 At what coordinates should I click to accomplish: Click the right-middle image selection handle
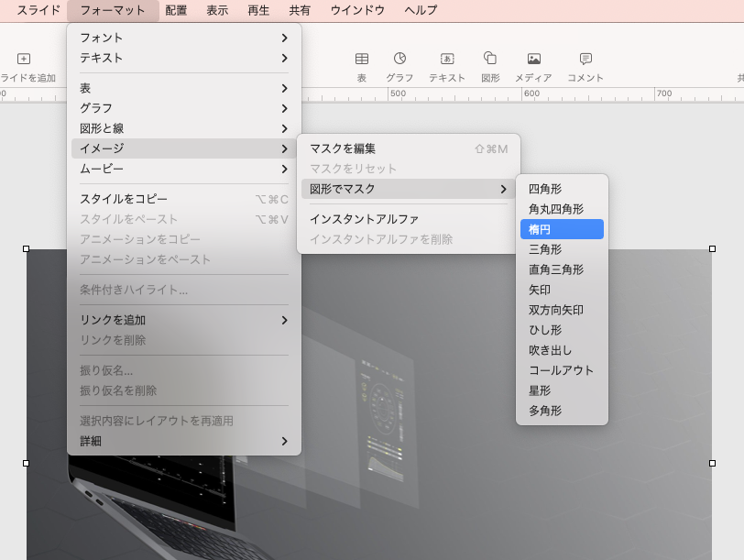click(x=712, y=463)
